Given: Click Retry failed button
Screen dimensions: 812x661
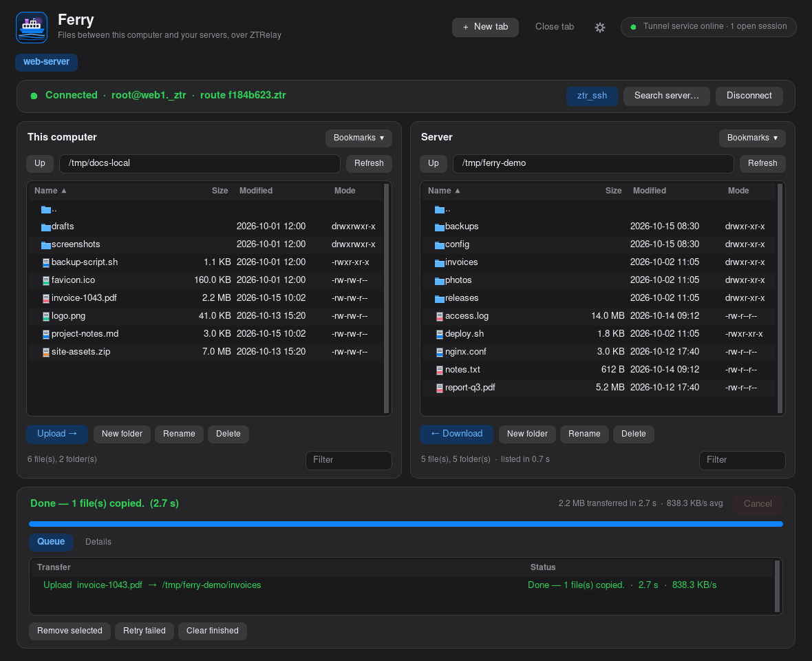Looking at the screenshot, I should 145,631.
